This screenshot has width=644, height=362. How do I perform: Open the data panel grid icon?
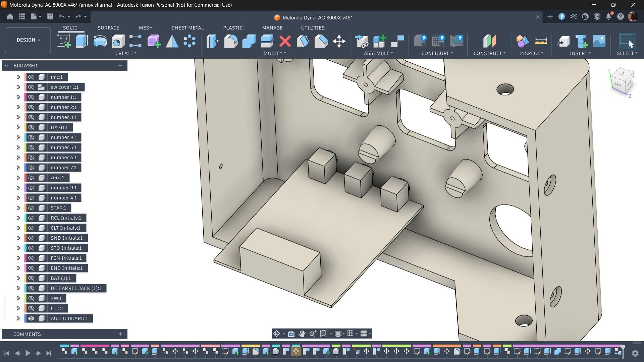(x=22, y=16)
